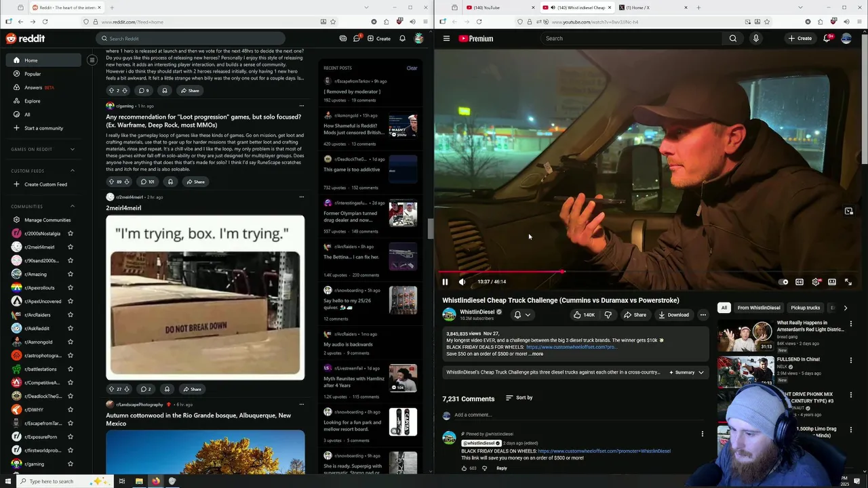Go to Reddit Home in sidebar

[x=43, y=60]
